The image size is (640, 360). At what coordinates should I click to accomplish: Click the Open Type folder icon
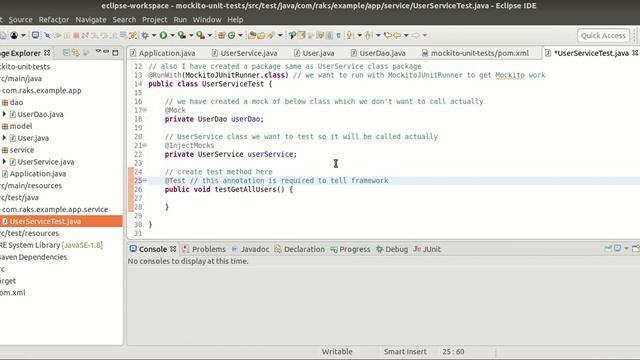pos(251,36)
